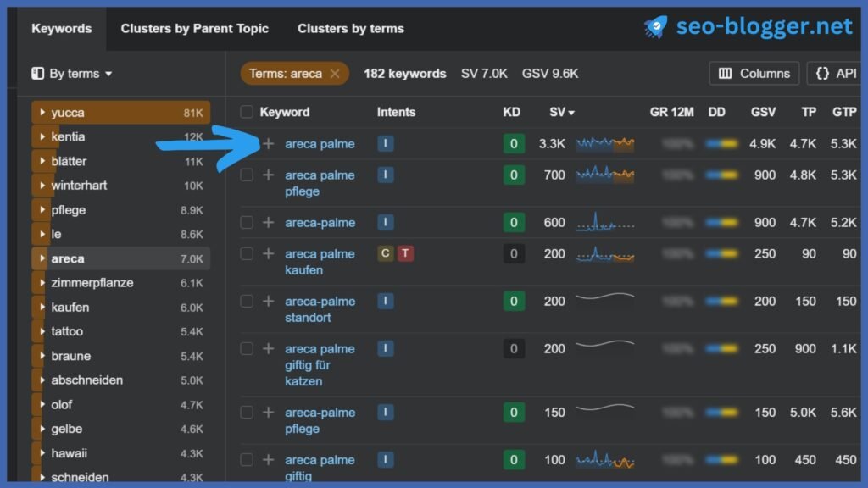Viewport: 868px width, 488px height.
Task: Open the SV trend chart for 'areca-palme'
Action: pos(605,223)
